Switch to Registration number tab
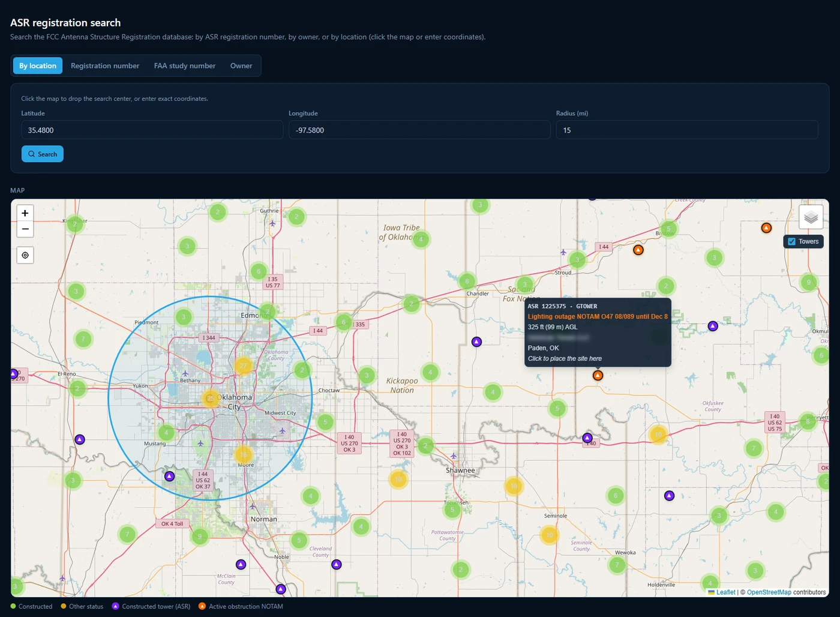Image resolution: width=840 pixels, height=617 pixels. point(105,66)
